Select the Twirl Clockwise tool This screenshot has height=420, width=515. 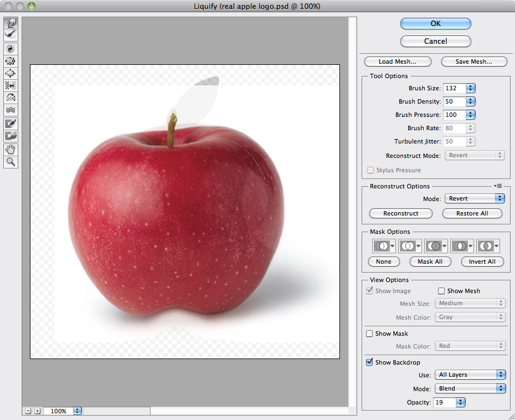click(11, 49)
